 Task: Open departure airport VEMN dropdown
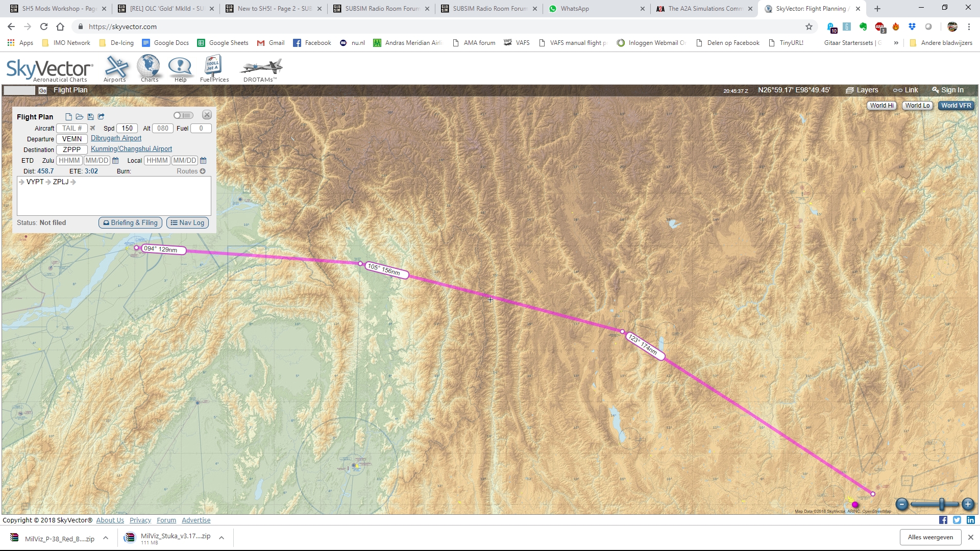(71, 139)
